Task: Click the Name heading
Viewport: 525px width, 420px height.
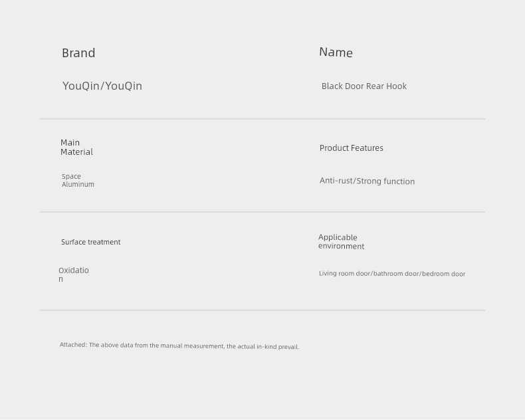Action: [336, 52]
